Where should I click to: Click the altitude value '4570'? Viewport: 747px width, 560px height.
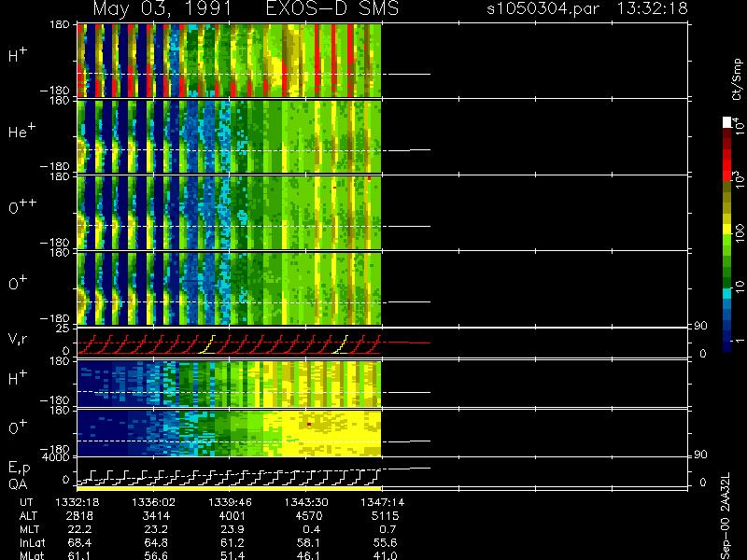coord(309,516)
